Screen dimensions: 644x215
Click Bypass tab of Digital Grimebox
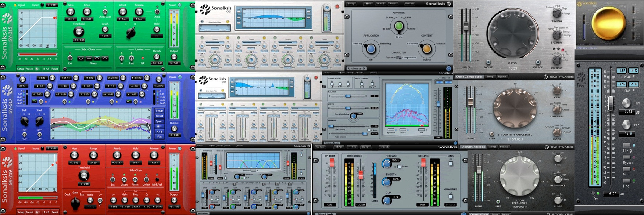click(504, 147)
